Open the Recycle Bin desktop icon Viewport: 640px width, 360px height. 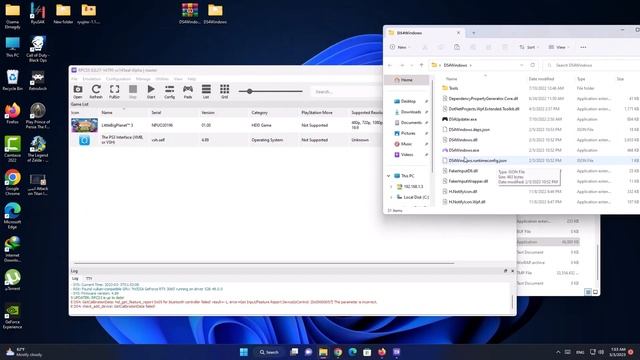click(x=12, y=80)
